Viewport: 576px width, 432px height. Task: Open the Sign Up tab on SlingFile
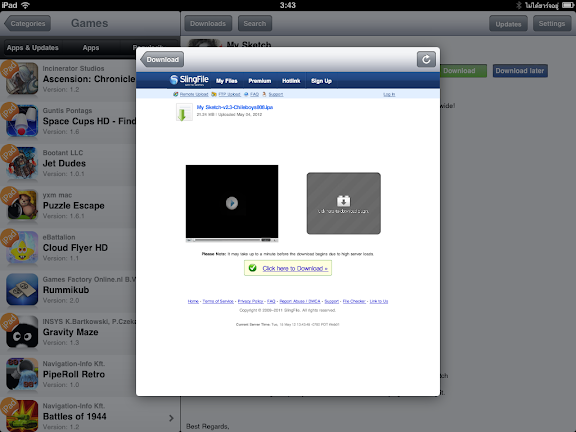[321, 81]
